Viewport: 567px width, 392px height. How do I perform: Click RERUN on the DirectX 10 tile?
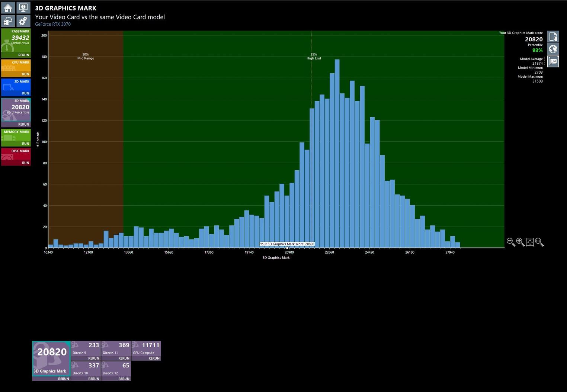(94, 379)
